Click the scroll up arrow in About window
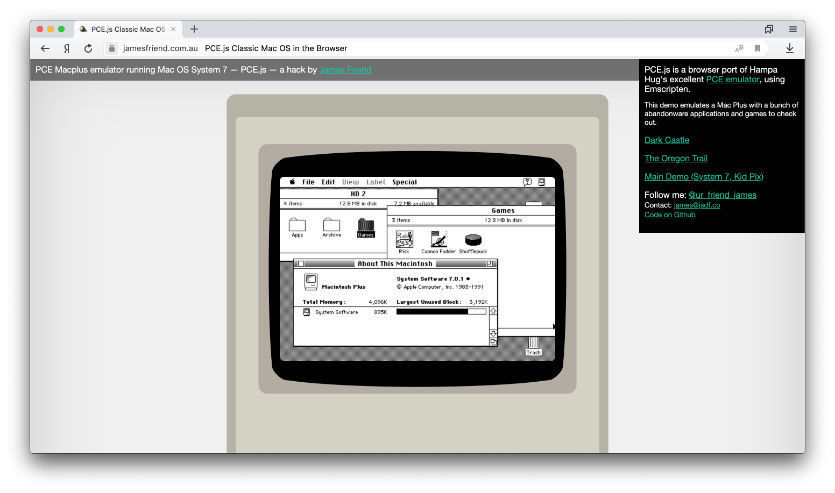835x493 pixels. [x=493, y=311]
